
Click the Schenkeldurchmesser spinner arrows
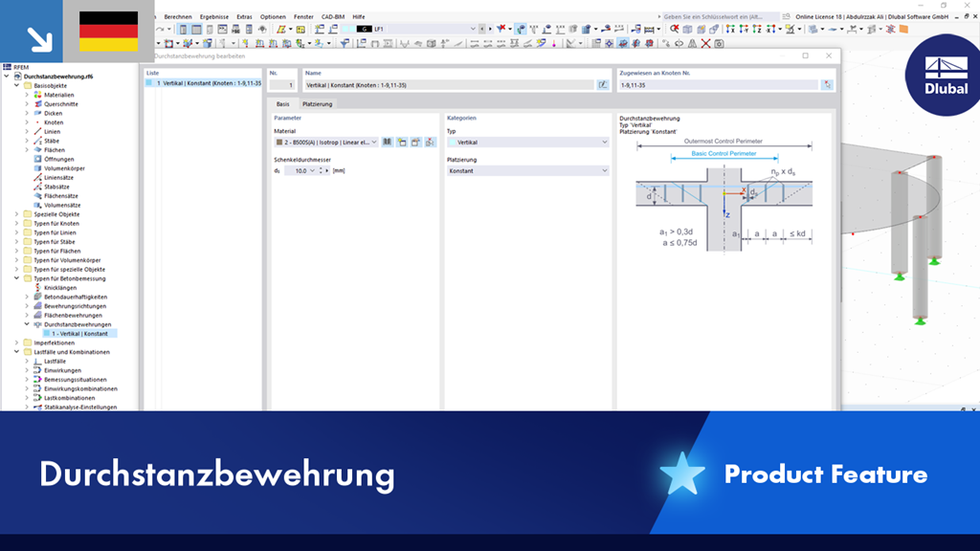click(x=321, y=170)
